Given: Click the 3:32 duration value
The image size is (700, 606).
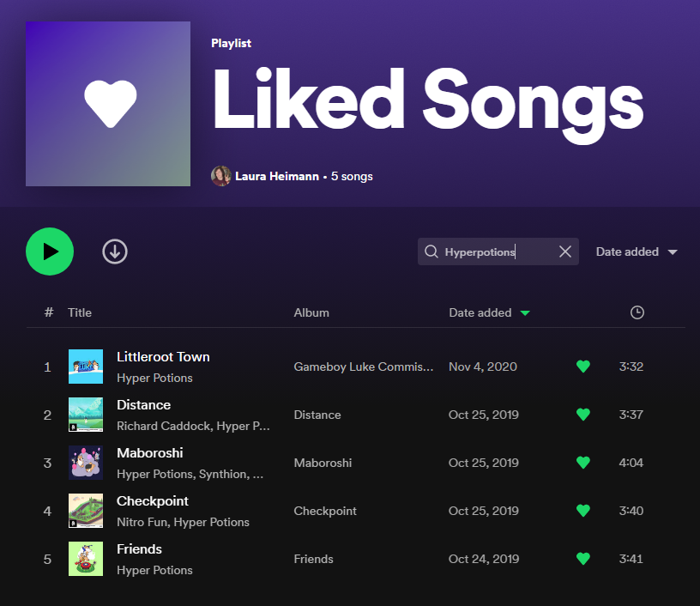Looking at the screenshot, I should click(x=631, y=367).
